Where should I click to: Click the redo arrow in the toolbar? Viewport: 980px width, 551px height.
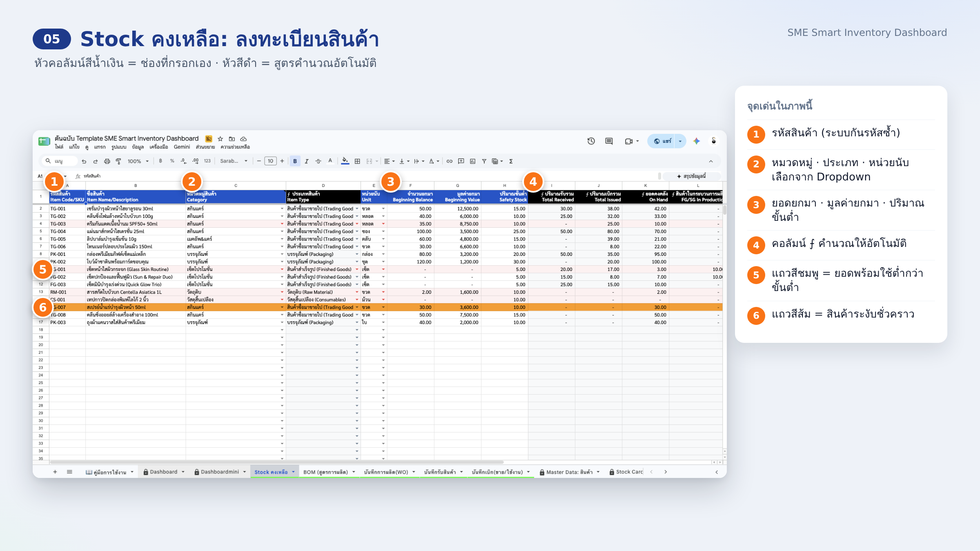tap(95, 161)
